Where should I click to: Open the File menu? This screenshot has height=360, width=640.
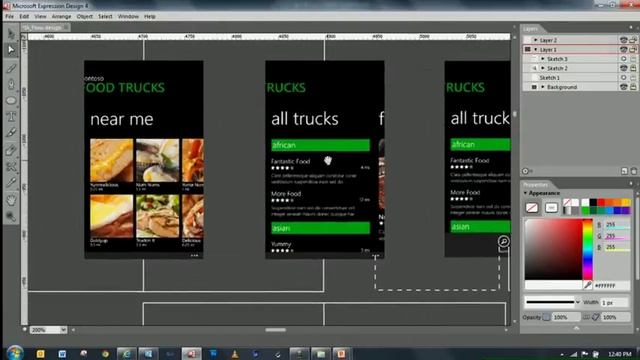(x=9, y=16)
